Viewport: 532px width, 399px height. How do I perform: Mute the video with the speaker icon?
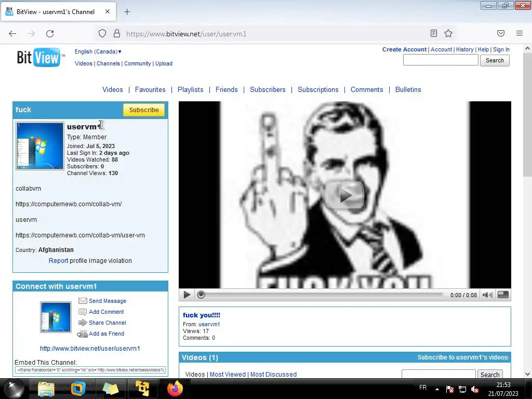(487, 295)
